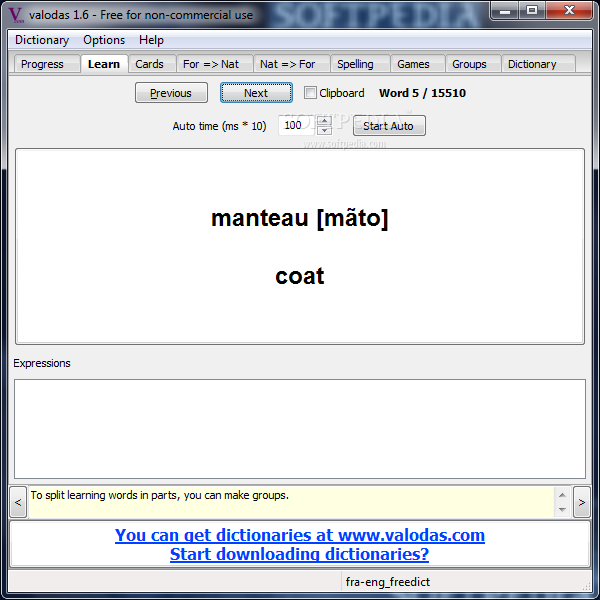Open the Help menu
This screenshot has height=600, width=600.
tap(151, 40)
